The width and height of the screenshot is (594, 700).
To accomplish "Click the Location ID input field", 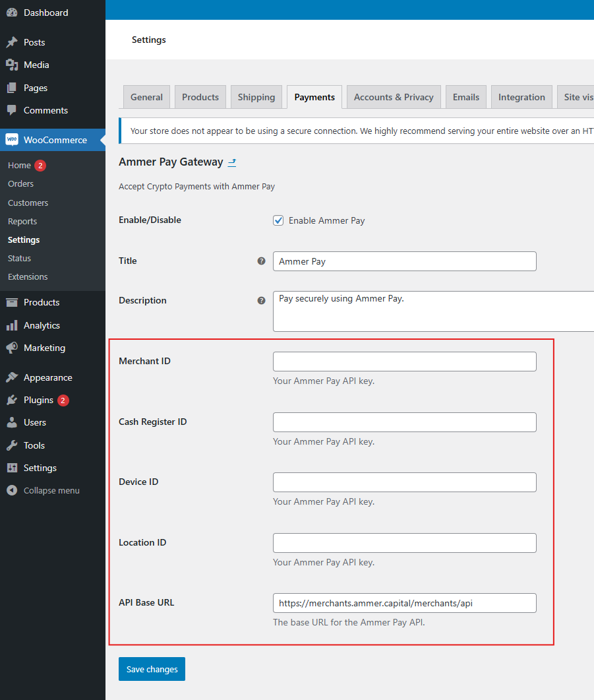I will [405, 543].
